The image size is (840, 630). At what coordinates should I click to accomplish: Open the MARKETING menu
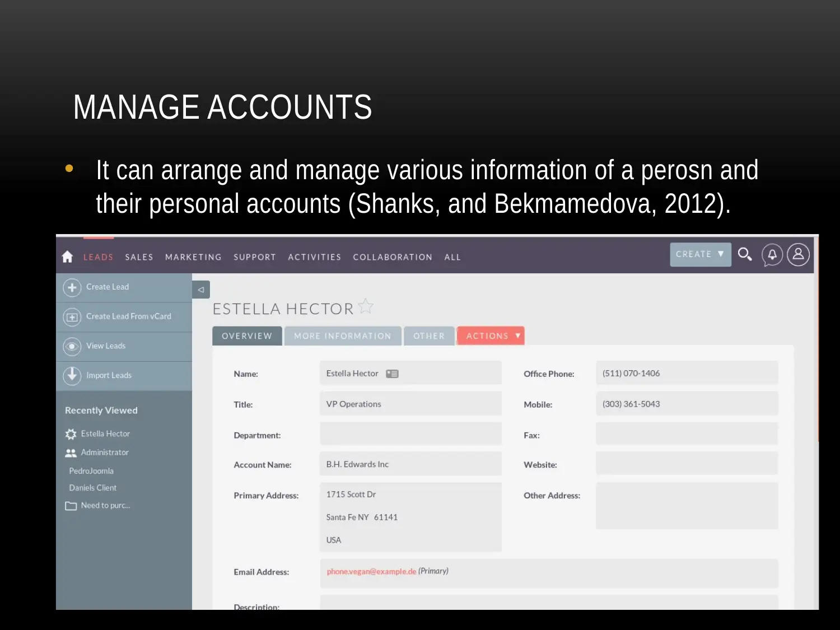tap(193, 257)
